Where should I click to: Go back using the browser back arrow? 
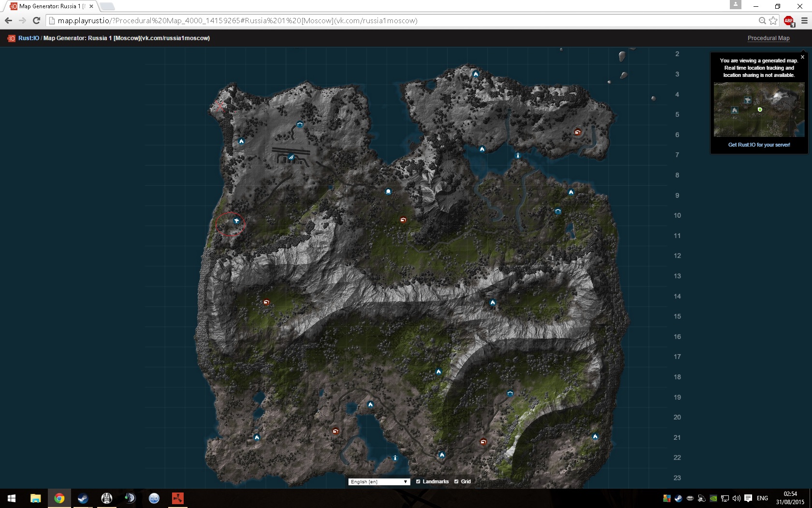(8, 20)
